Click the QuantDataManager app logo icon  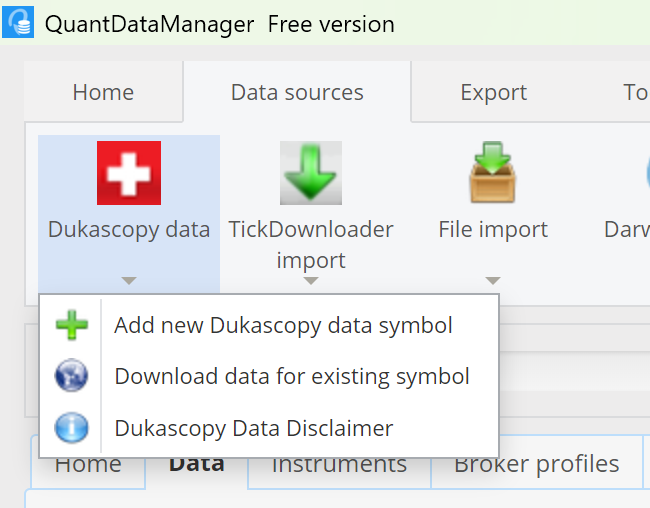[18, 22]
